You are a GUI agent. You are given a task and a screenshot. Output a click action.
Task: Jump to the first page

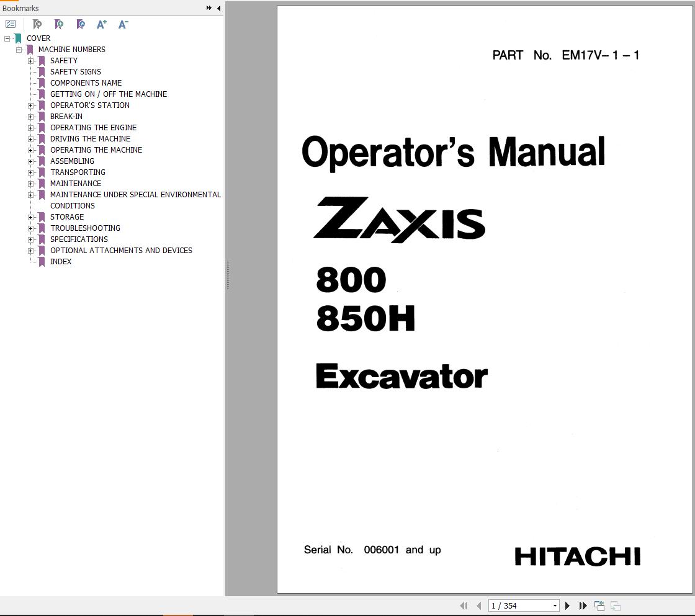coord(464,605)
